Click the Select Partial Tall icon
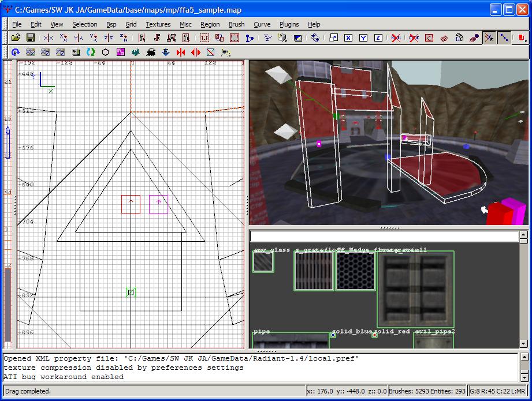This screenshot has width=532, height=401. (172, 38)
